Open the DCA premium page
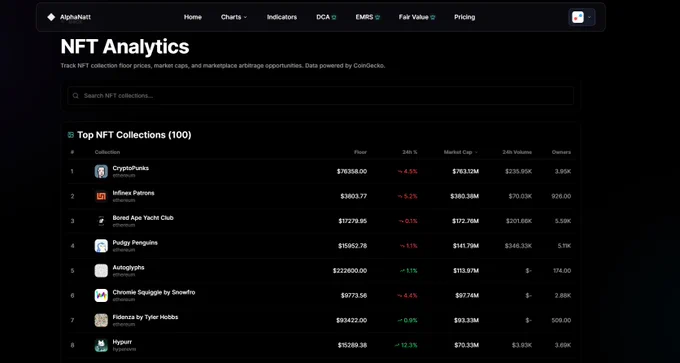This screenshot has width=680, height=363. click(x=327, y=17)
